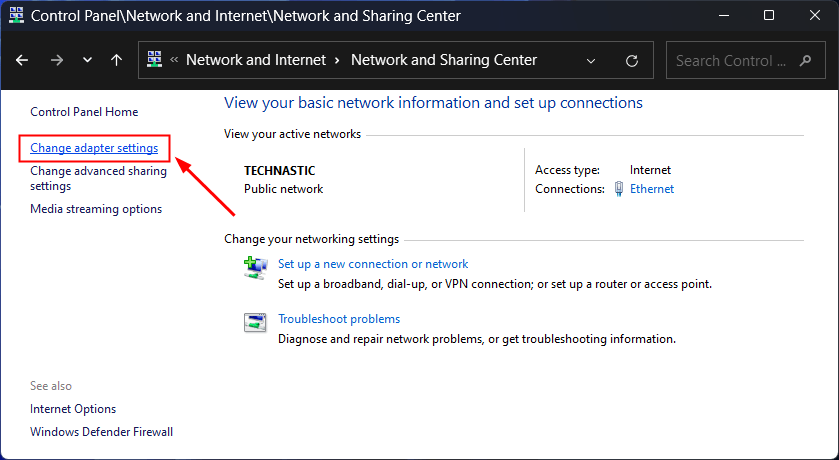Close the Control Panel window
Viewport: 839px width, 460px height.
(815, 16)
